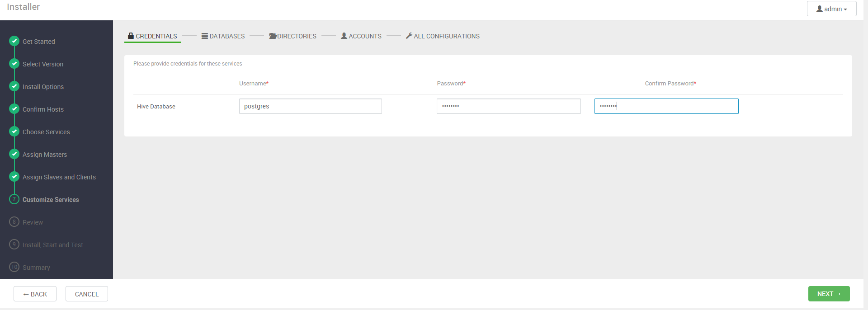
Task: Click the step 8 Review circle icon
Action: (14, 222)
